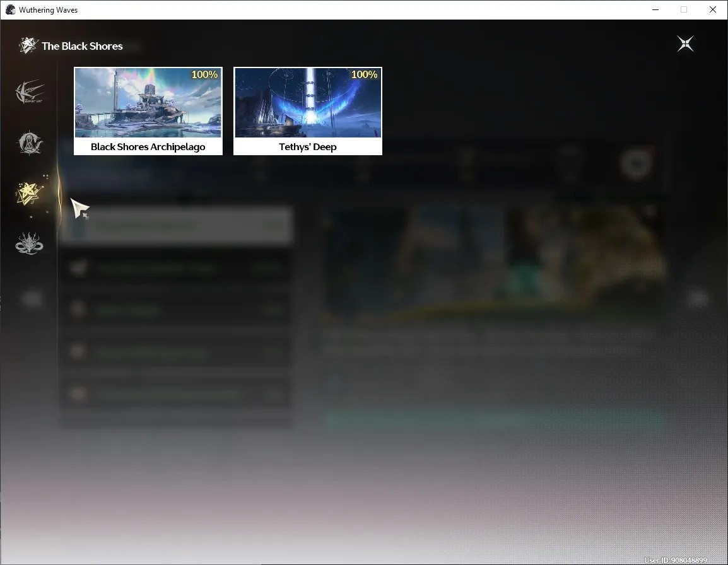This screenshot has height=565, width=728.
Task: Select the Huanglong region emblem in sidebar
Action: (x=30, y=92)
